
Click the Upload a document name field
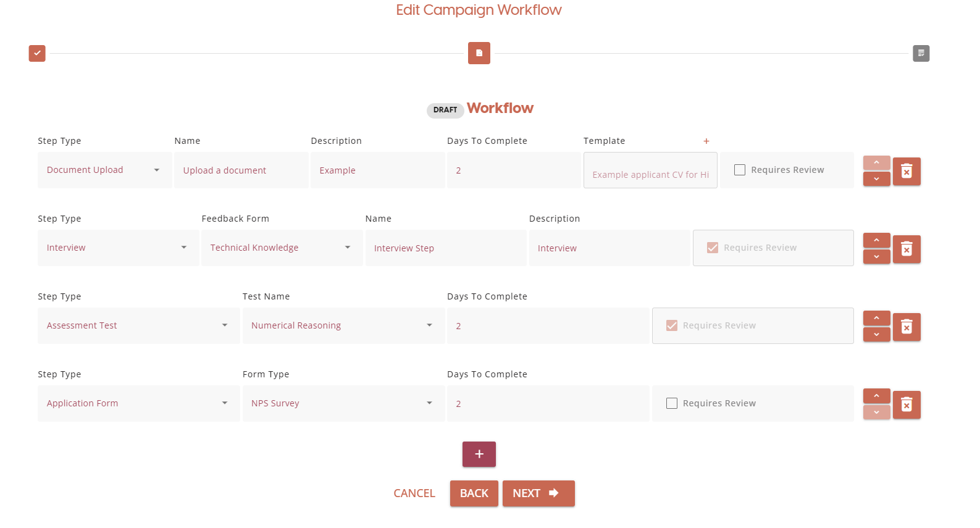241,170
